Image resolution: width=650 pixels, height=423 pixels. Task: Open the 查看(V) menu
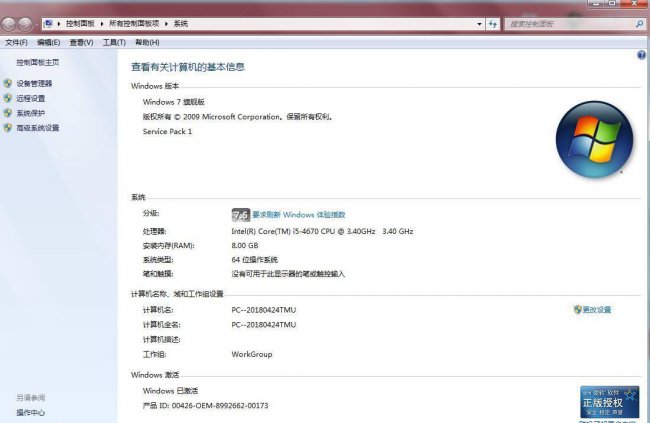[81, 42]
